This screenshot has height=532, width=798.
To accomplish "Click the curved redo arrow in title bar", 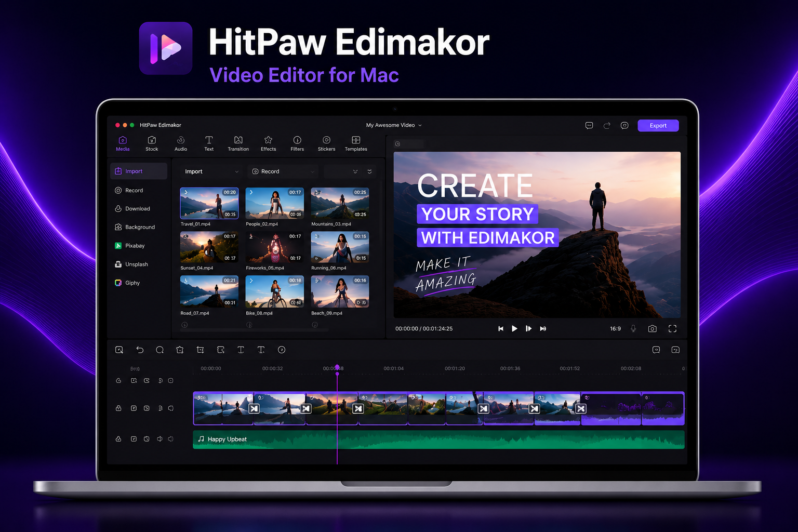I will 607,125.
